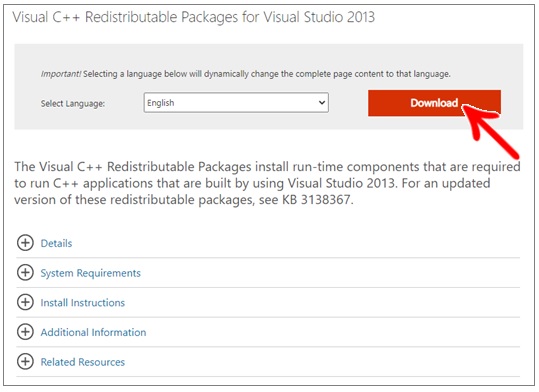Viewport: 539px width, 392px height.
Task: Open Install Instructions via its plus icon
Action: pos(25,302)
